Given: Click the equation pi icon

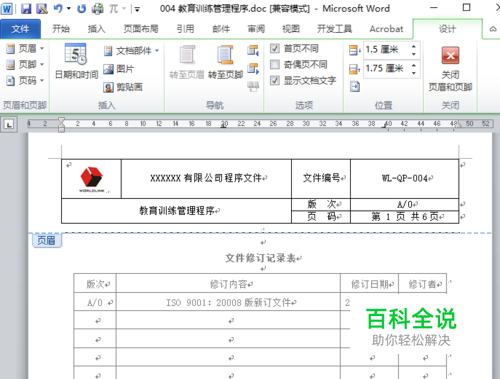Looking at the screenshot, I should coord(114,9).
